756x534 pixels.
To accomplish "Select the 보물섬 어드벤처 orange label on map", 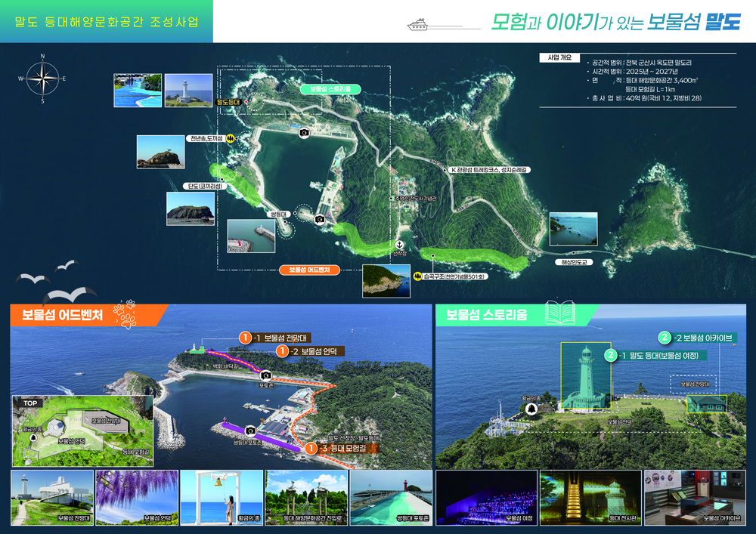I will [x=309, y=270].
